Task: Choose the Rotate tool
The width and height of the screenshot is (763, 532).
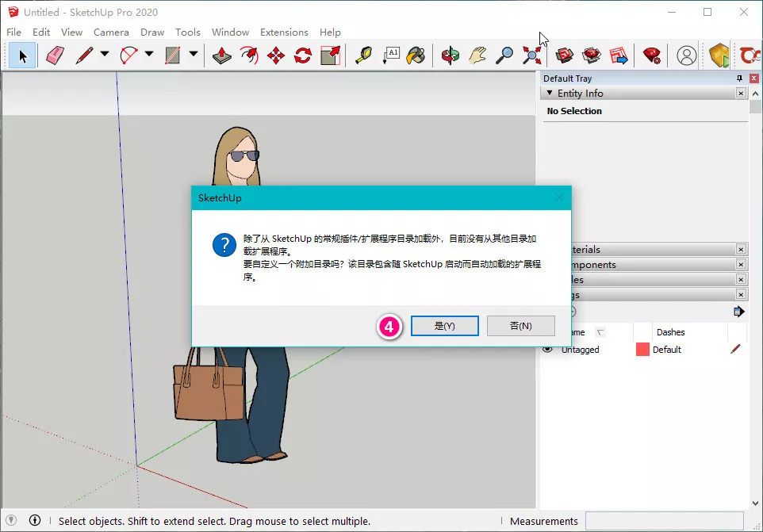Action: click(303, 55)
